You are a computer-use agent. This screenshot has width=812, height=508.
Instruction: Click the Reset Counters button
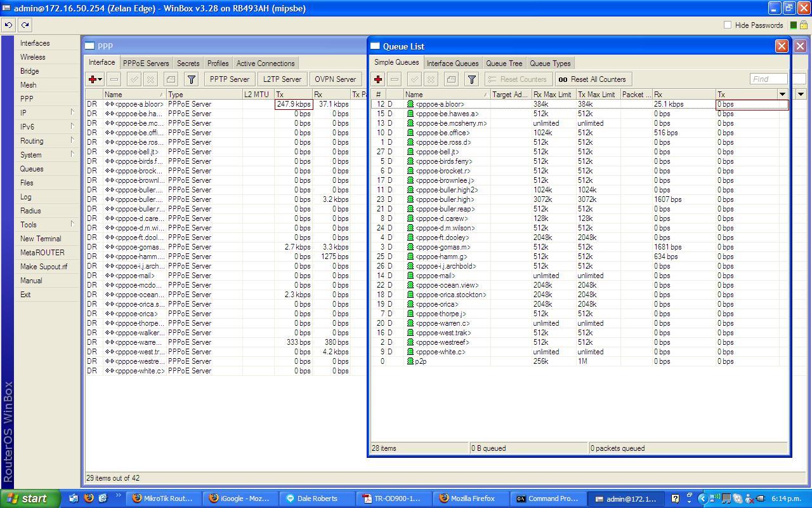pyautogui.click(x=518, y=79)
